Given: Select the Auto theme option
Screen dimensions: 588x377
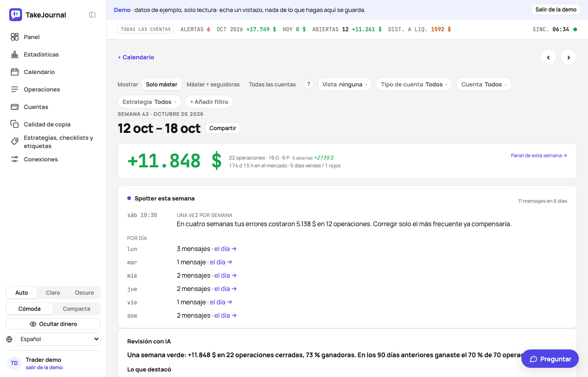Looking at the screenshot, I should coord(22,293).
